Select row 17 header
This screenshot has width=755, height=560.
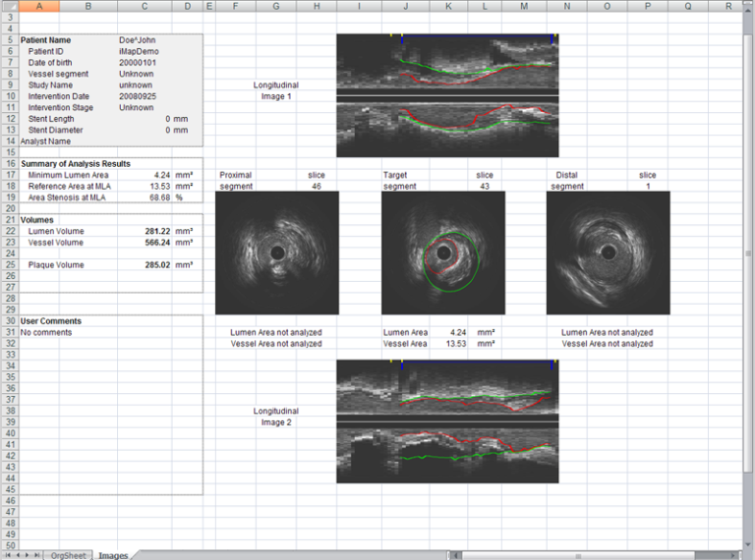point(8,175)
